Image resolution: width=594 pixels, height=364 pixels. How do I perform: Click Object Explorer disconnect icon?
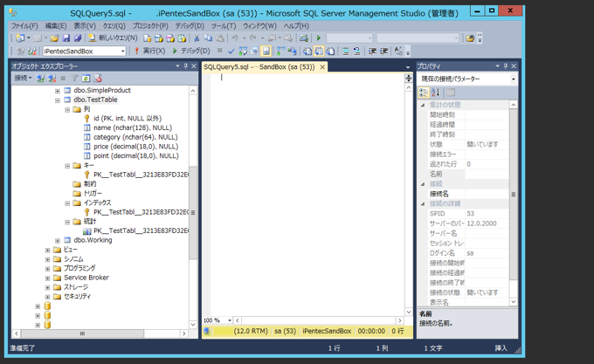pyautogui.click(x=52, y=79)
